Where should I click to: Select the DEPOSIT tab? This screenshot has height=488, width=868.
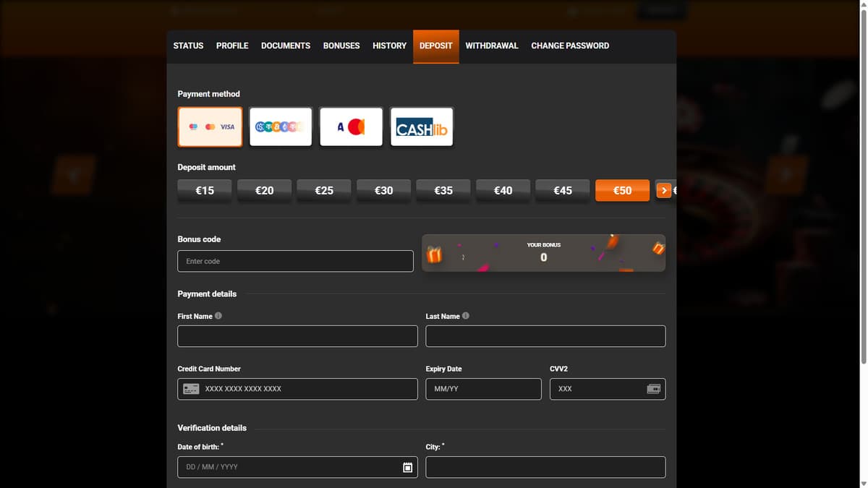pyautogui.click(x=436, y=46)
